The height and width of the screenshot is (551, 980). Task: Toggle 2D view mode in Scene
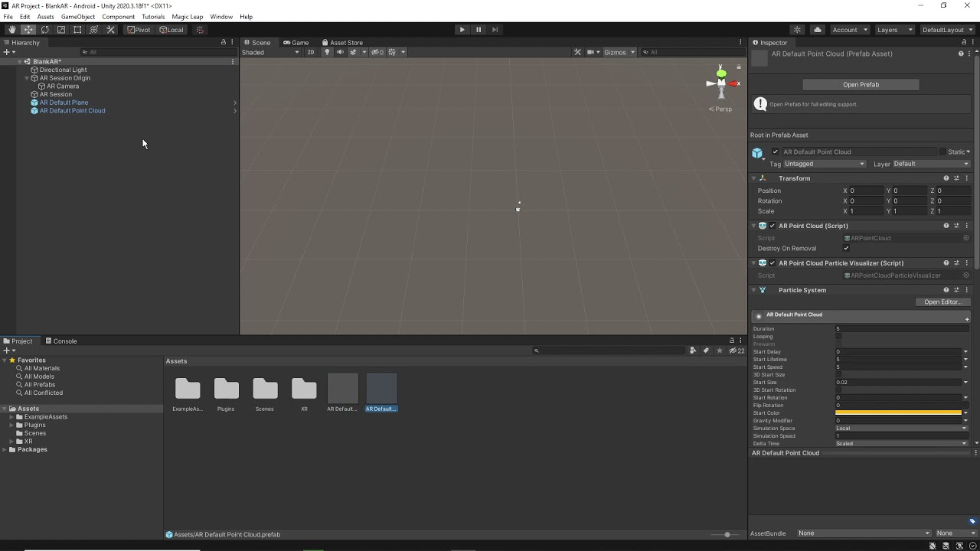tap(310, 52)
